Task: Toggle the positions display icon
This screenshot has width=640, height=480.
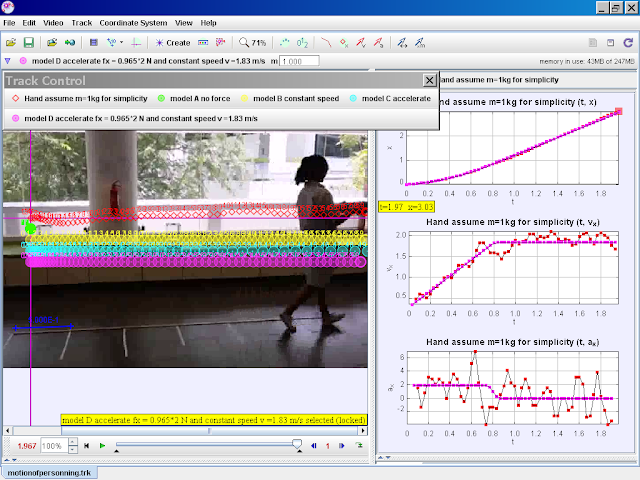Action: (344, 42)
